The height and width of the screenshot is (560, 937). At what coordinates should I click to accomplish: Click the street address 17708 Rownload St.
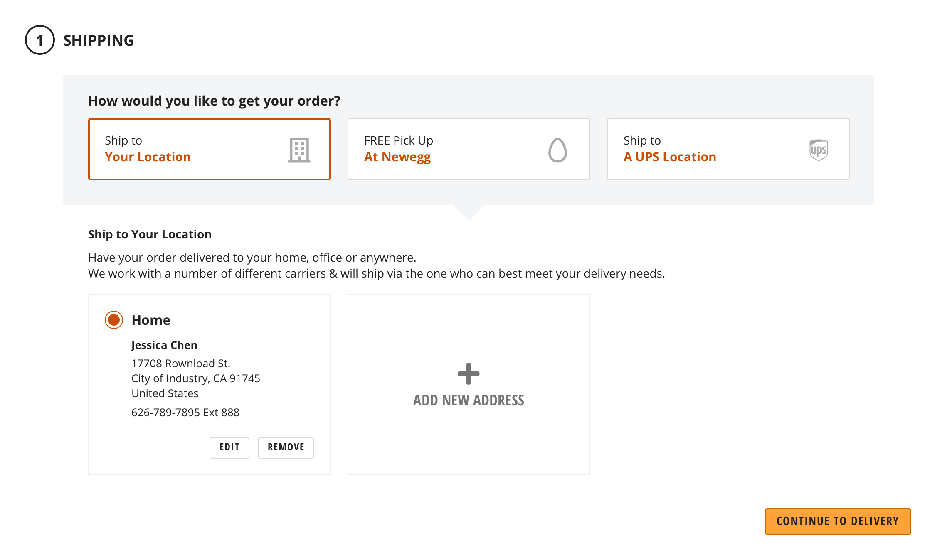[x=180, y=364]
